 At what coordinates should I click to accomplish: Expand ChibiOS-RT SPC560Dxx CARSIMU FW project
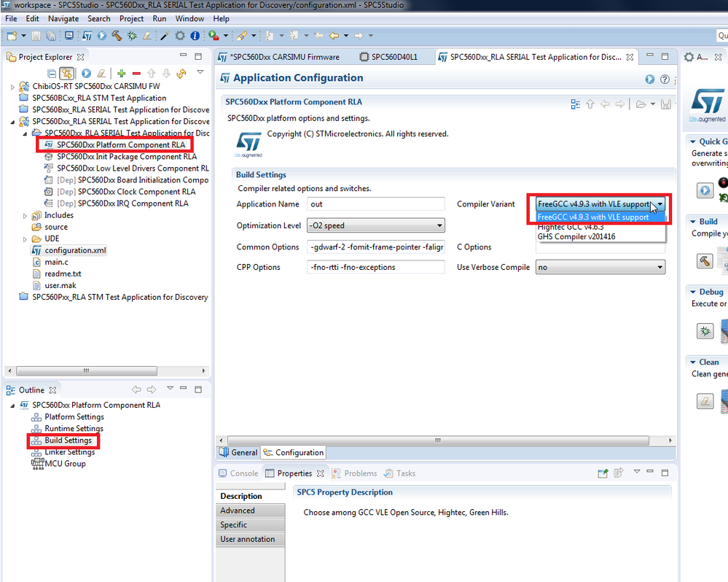point(12,87)
